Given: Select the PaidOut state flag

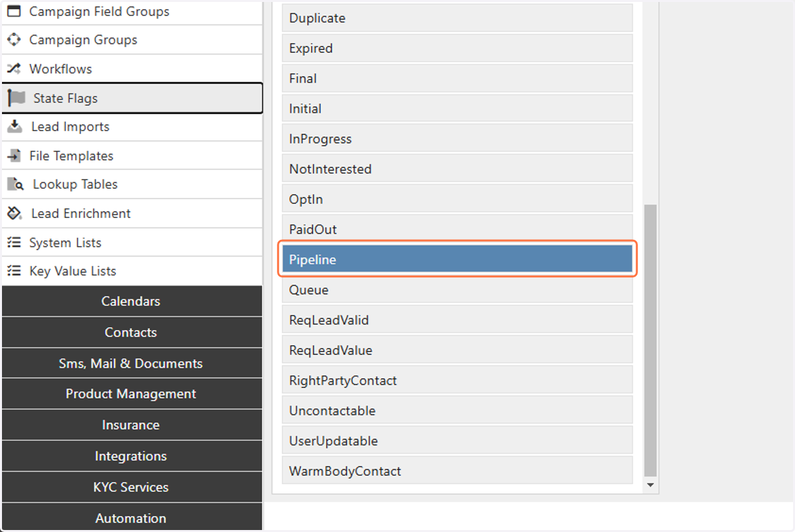Looking at the screenshot, I should coord(457,229).
